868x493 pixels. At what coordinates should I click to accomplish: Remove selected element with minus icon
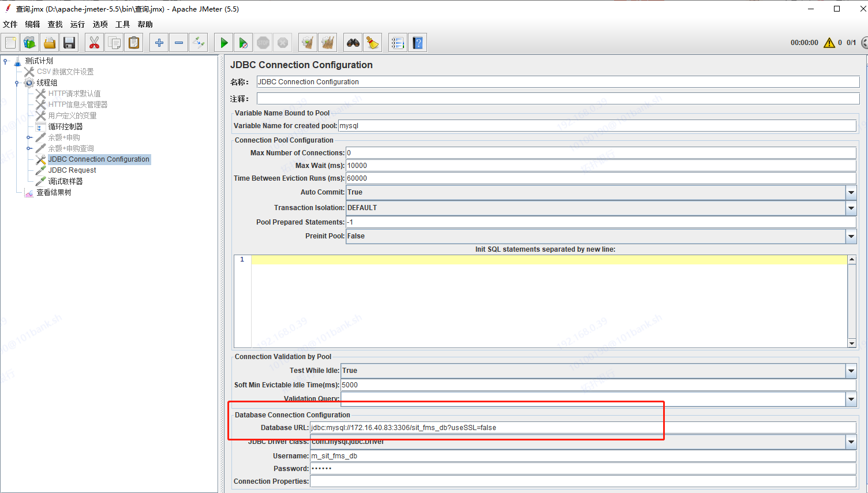click(x=179, y=42)
